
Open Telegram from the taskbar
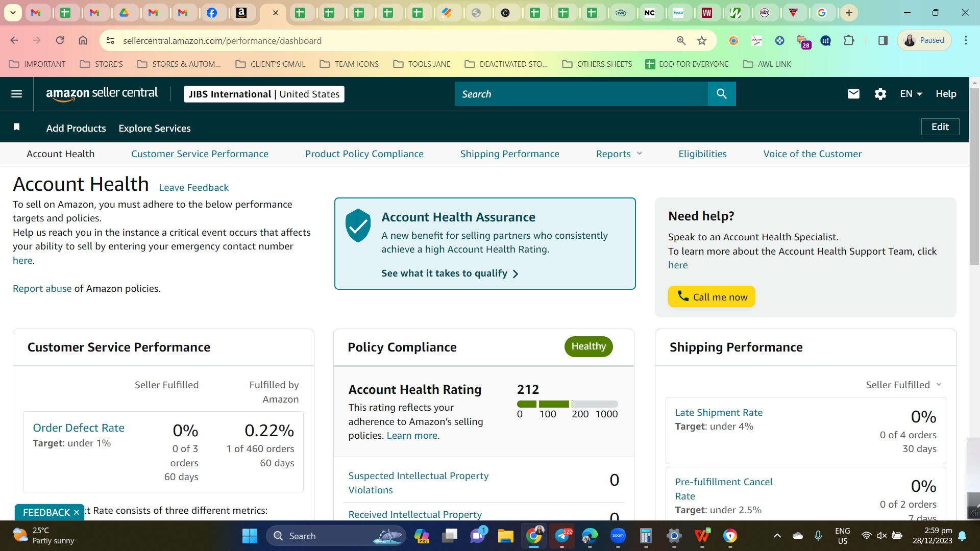tap(562, 536)
